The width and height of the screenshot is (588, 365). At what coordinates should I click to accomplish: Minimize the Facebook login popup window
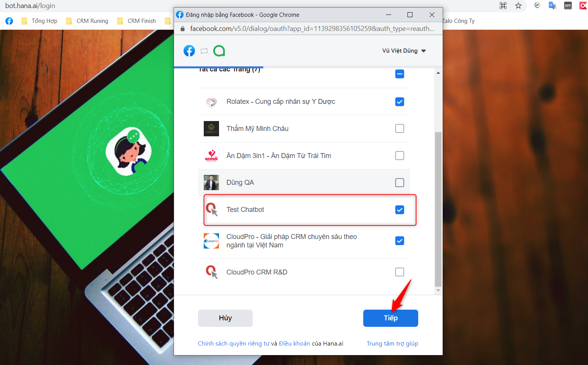point(388,15)
